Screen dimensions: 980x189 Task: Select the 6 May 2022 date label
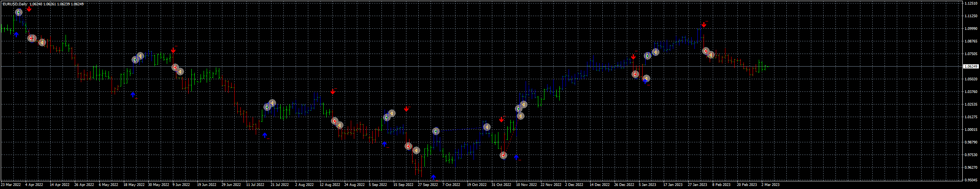pyautogui.click(x=109, y=185)
